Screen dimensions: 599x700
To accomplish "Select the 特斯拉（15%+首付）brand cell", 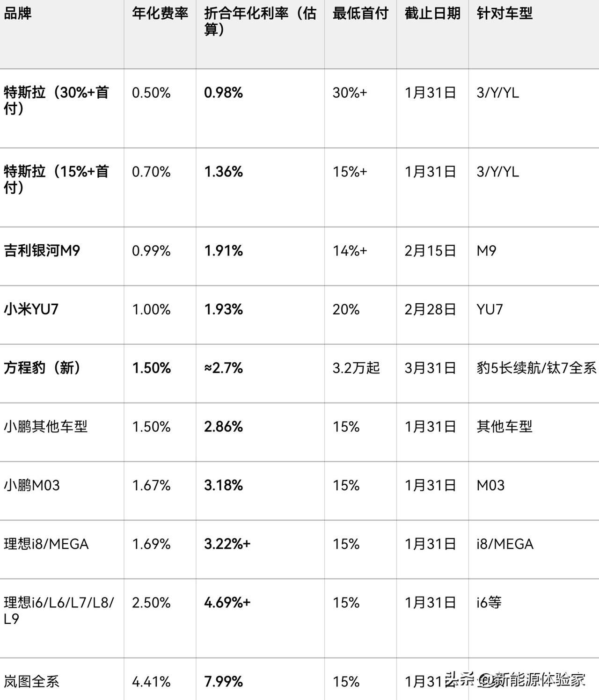I will (x=56, y=180).
